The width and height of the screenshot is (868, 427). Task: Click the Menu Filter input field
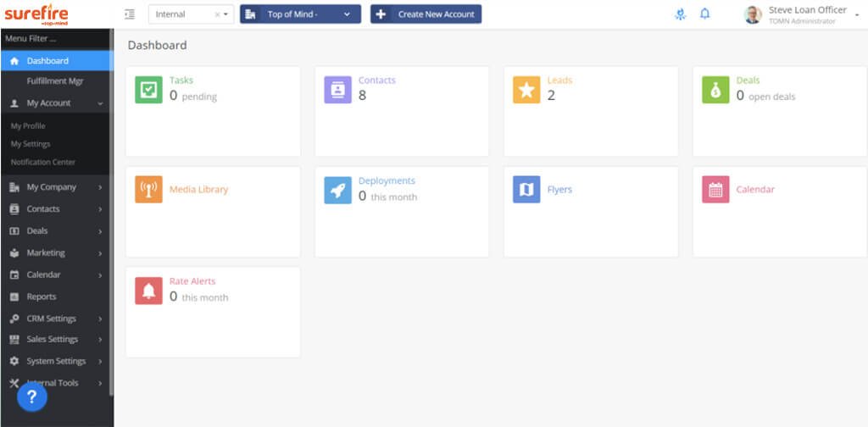55,39
